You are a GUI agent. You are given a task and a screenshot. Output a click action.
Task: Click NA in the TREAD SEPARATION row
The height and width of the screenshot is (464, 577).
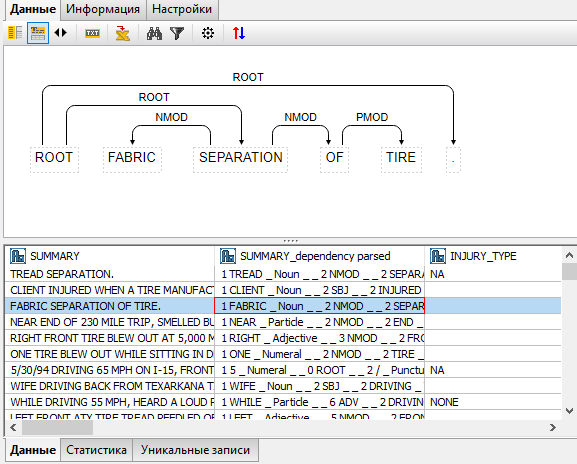point(437,274)
